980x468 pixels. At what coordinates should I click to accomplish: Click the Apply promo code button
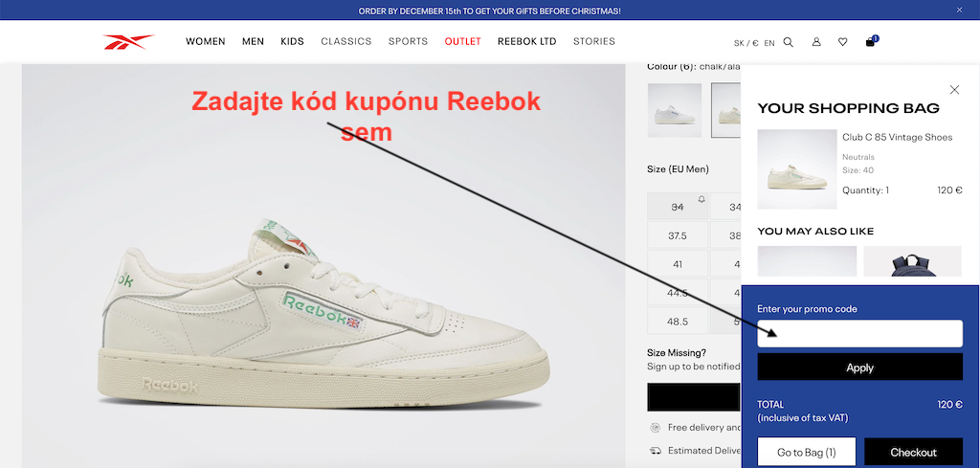coord(860,367)
